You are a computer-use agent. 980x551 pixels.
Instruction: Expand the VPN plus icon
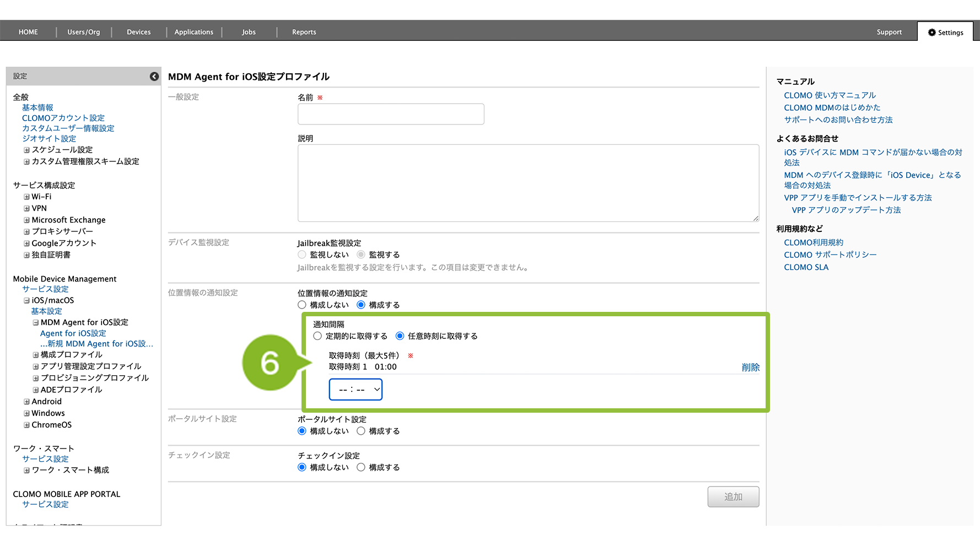click(x=26, y=208)
